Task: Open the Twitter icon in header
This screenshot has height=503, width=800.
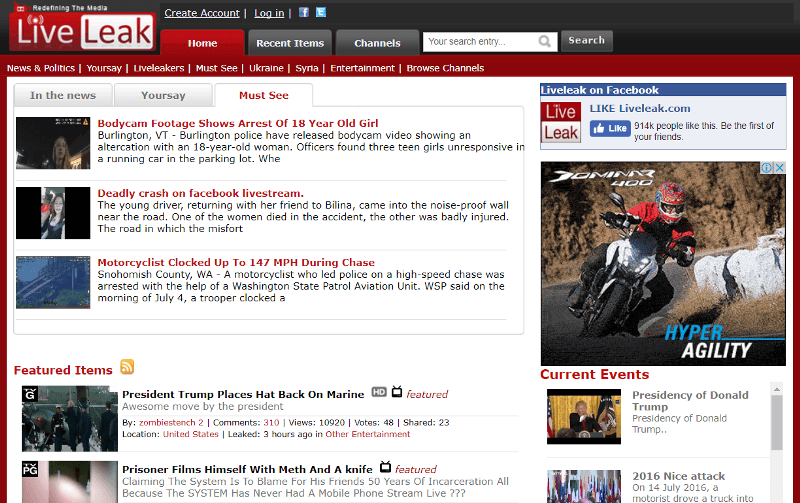Action: (x=320, y=13)
